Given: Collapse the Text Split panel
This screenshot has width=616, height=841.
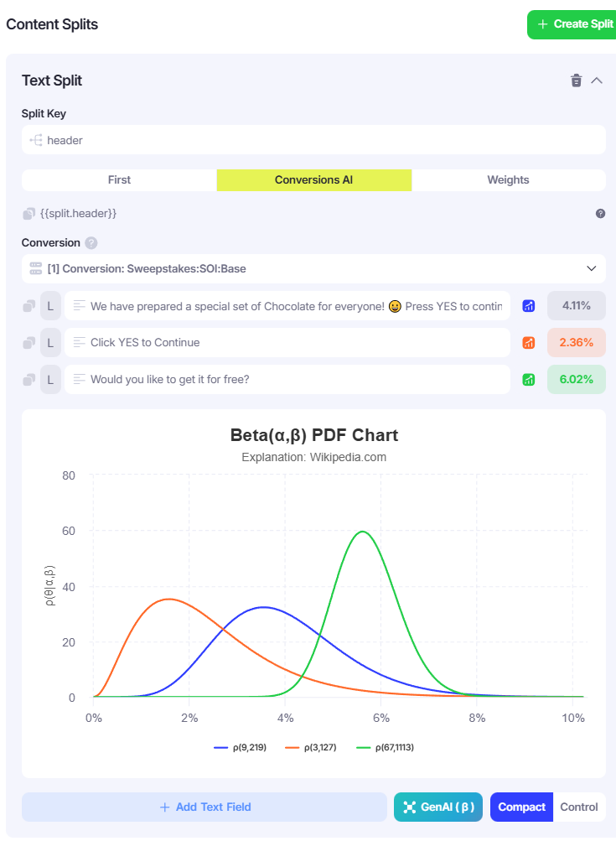Looking at the screenshot, I should click(597, 80).
